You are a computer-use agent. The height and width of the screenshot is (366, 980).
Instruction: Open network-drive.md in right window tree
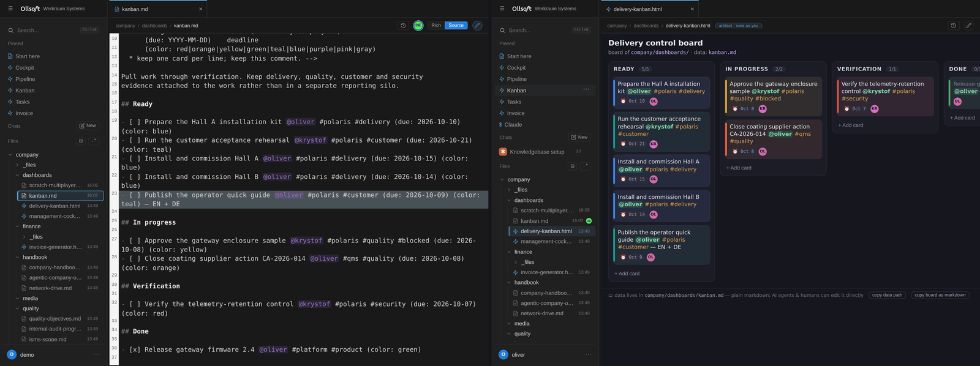click(x=551, y=313)
